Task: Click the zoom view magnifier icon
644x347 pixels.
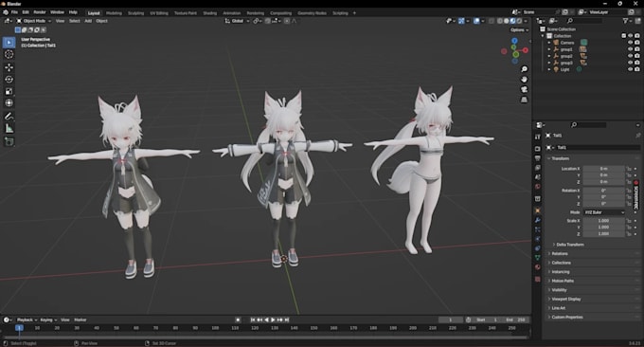Action: click(x=524, y=69)
